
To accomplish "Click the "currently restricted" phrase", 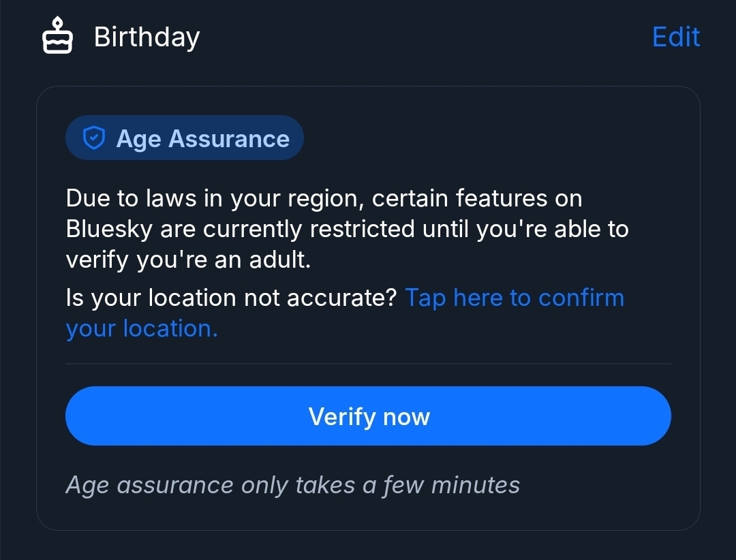I will click(x=309, y=229).
